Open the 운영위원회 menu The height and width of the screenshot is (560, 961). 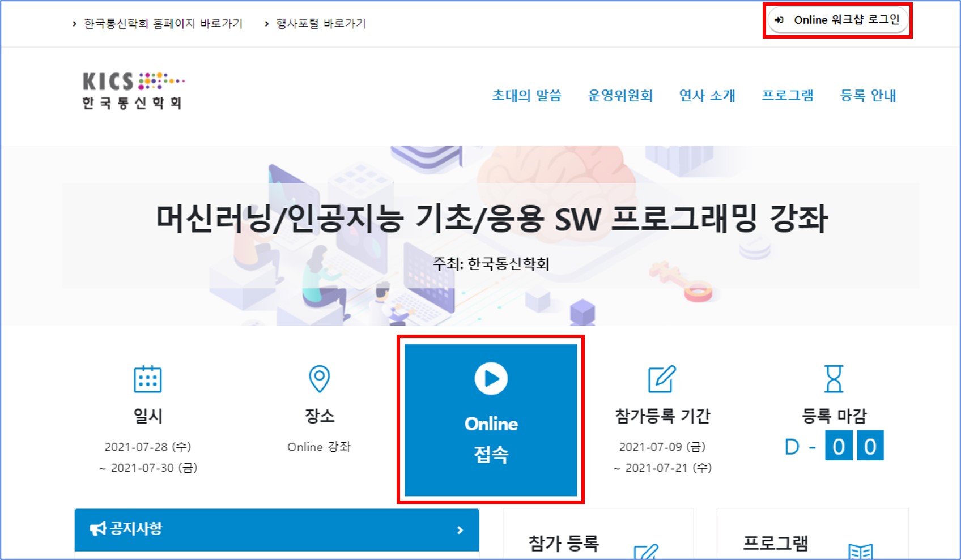[620, 96]
